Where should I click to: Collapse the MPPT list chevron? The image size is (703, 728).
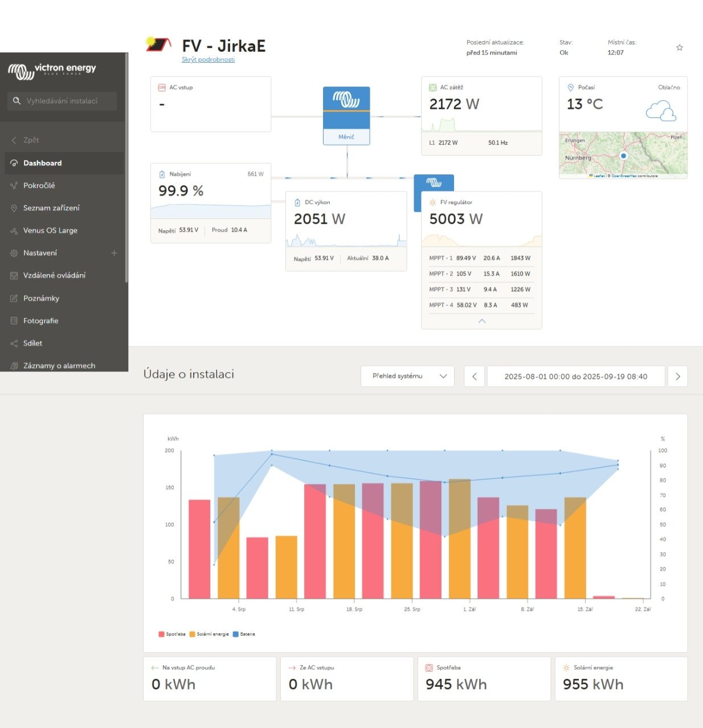[x=482, y=321]
